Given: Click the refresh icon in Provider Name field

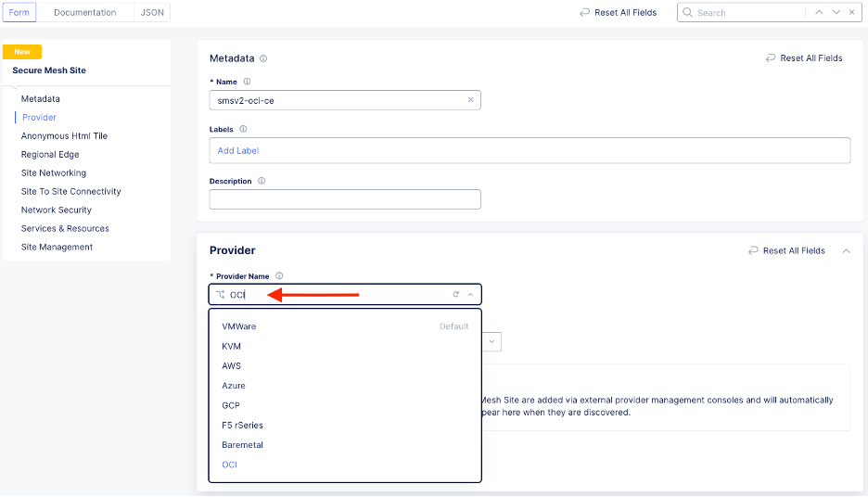Looking at the screenshot, I should point(455,295).
